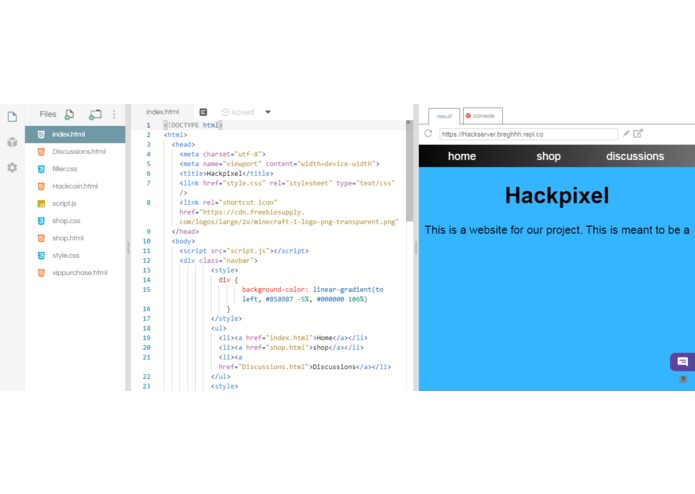695x494 pixels.
Task: Open the Settings gear sidebar icon
Action: tap(12, 167)
